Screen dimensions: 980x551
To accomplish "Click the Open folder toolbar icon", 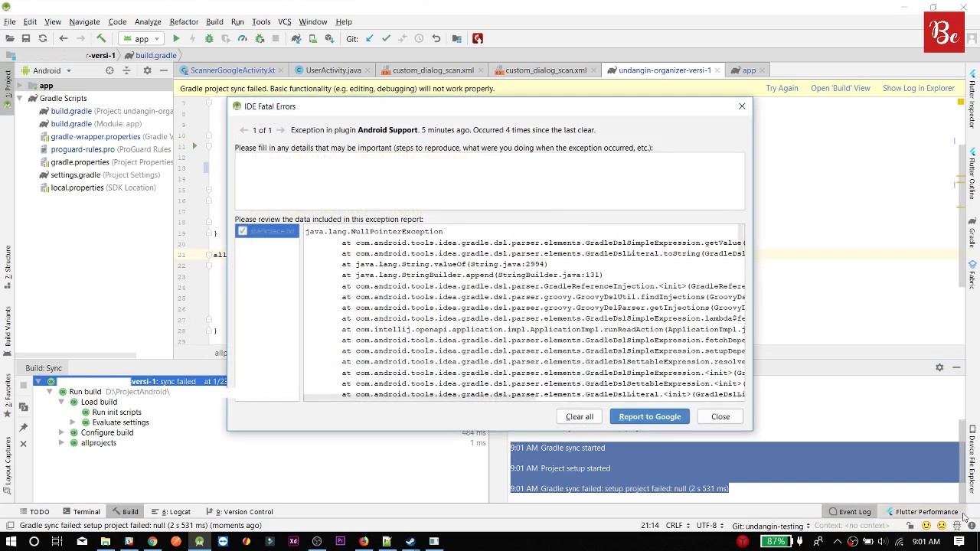I will (9, 38).
